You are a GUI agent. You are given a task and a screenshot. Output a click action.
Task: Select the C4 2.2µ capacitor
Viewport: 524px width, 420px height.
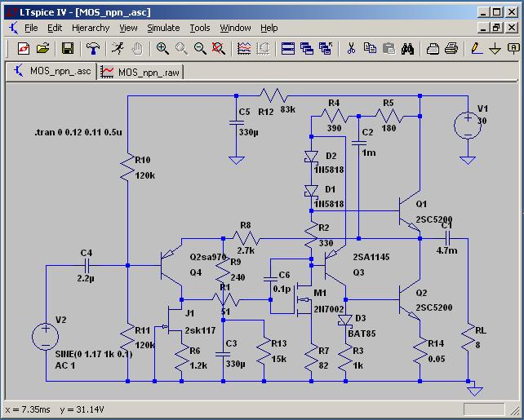pos(87,266)
